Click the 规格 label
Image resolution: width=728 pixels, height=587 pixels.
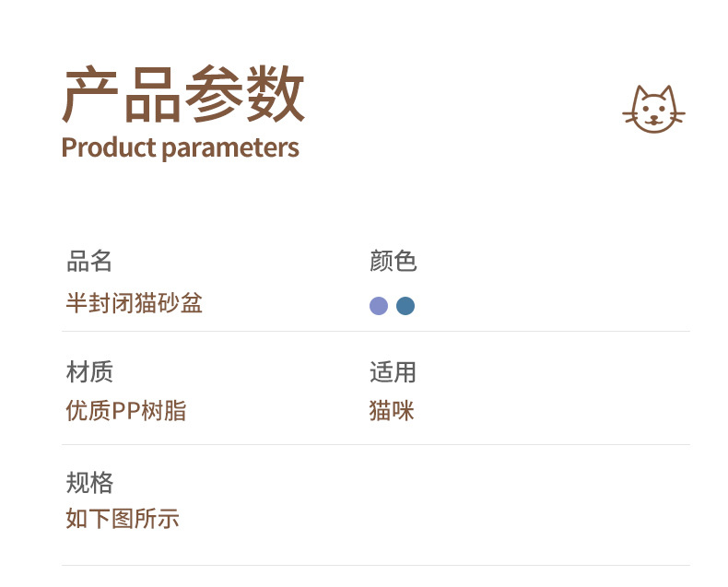[x=89, y=482]
